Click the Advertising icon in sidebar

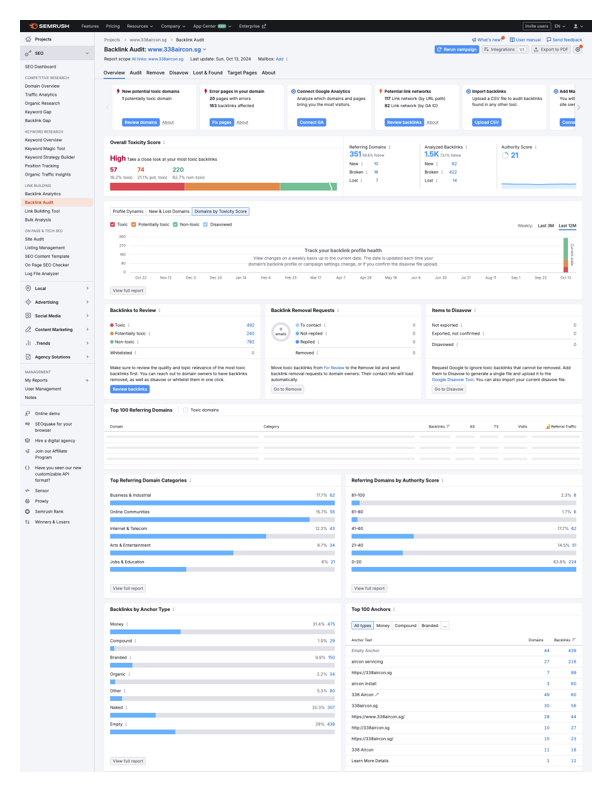coord(27,302)
